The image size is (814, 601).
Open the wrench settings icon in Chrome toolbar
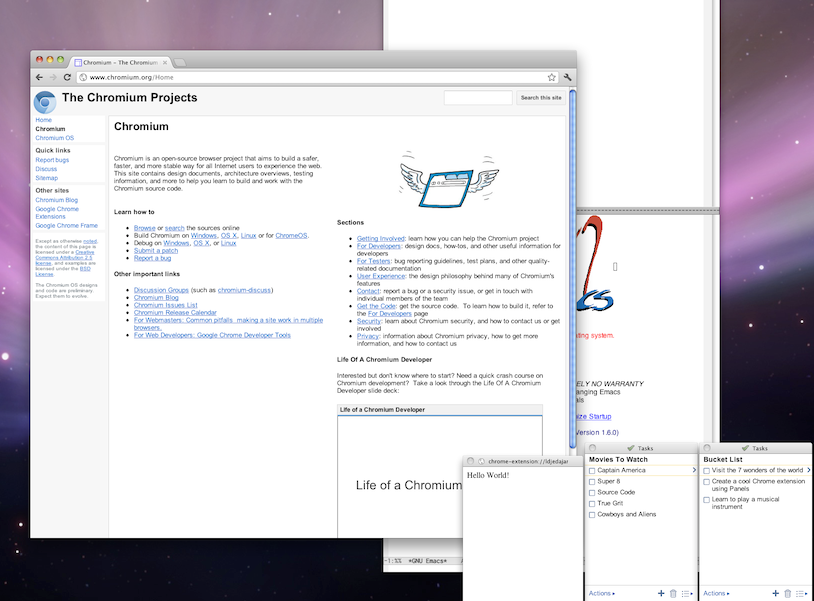(x=567, y=76)
